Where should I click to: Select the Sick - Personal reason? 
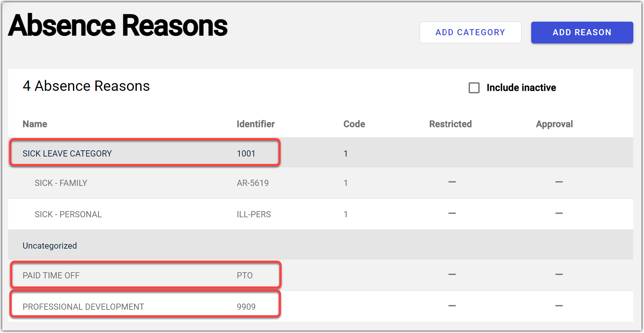pos(68,214)
